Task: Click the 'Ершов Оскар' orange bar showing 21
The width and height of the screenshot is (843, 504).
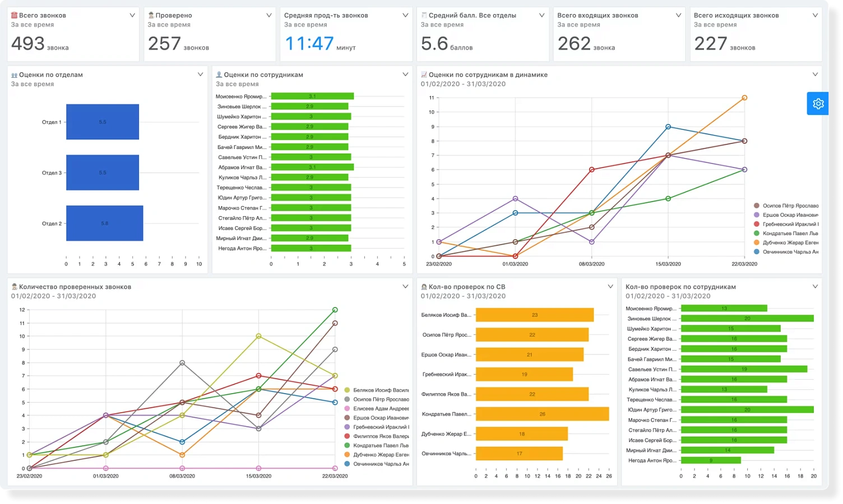Action: click(x=530, y=354)
